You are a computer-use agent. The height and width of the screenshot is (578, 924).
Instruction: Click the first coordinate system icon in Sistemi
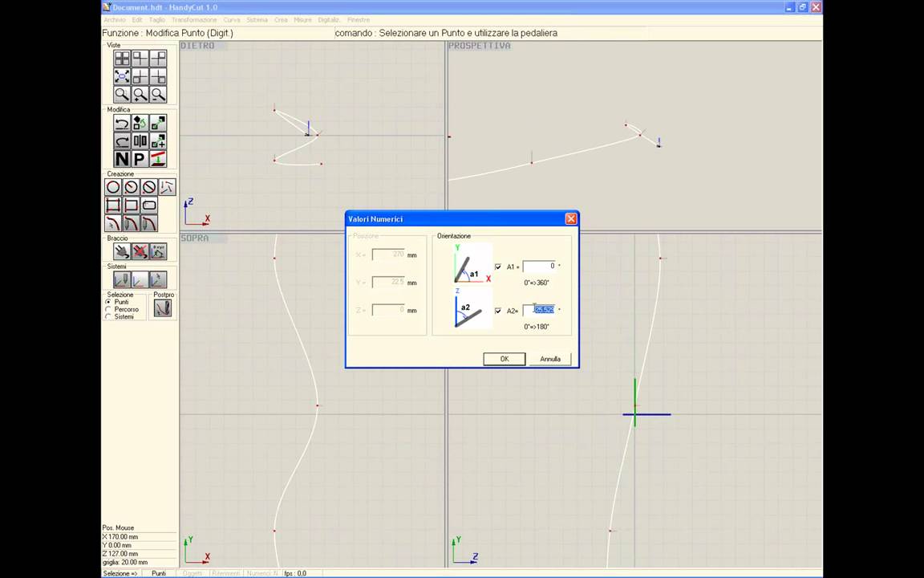click(x=122, y=279)
